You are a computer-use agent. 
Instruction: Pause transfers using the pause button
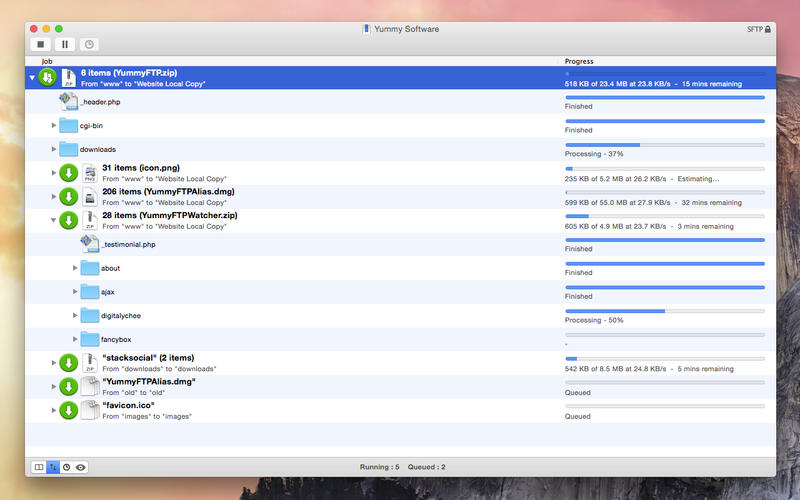click(x=65, y=45)
